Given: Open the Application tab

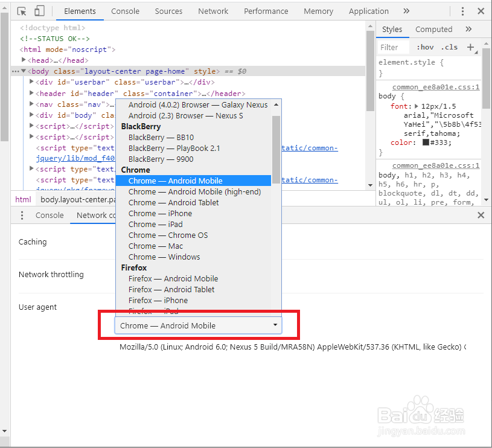Looking at the screenshot, I should [x=369, y=11].
